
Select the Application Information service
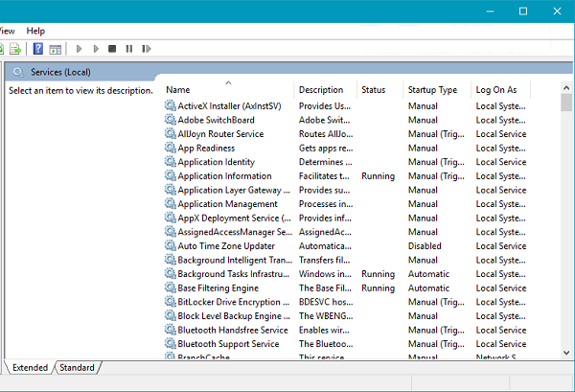tap(224, 176)
